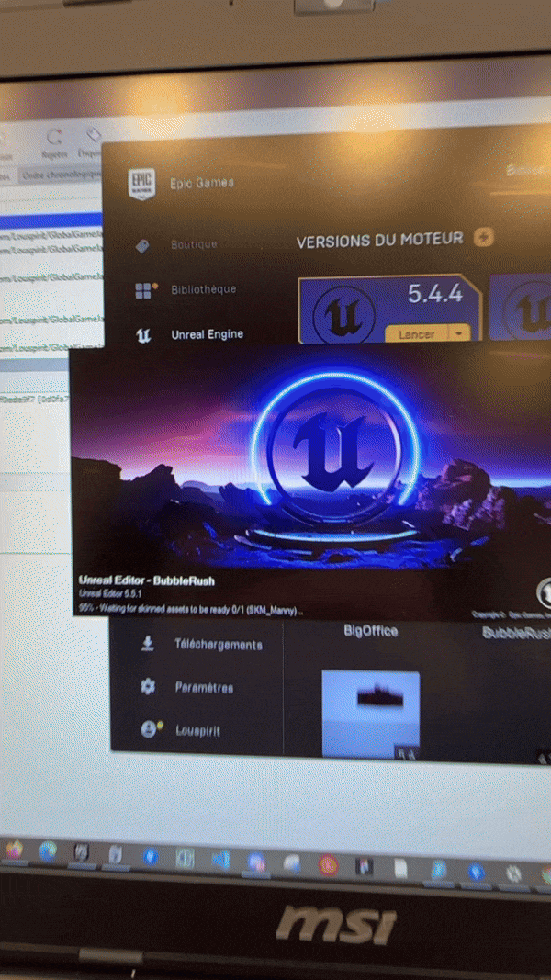Open the Ordre chronologique dropdown in the background window

pos(60,175)
